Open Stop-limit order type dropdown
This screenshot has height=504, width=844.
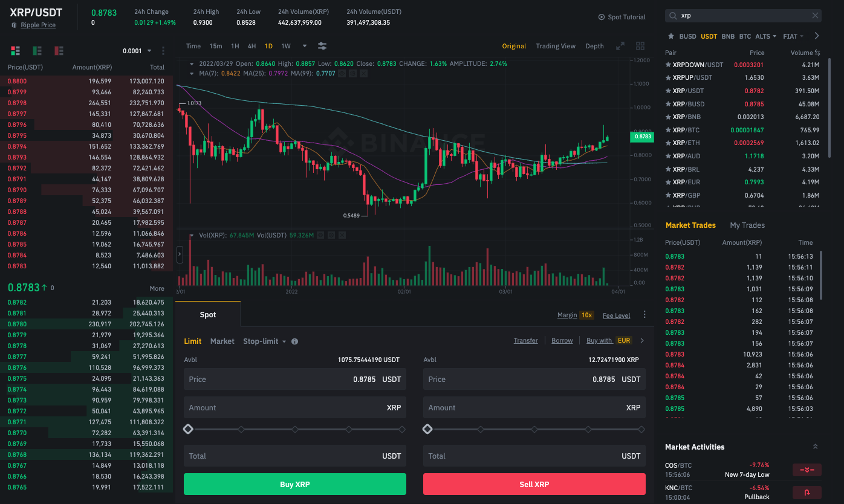pyautogui.click(x=265, y=341)
